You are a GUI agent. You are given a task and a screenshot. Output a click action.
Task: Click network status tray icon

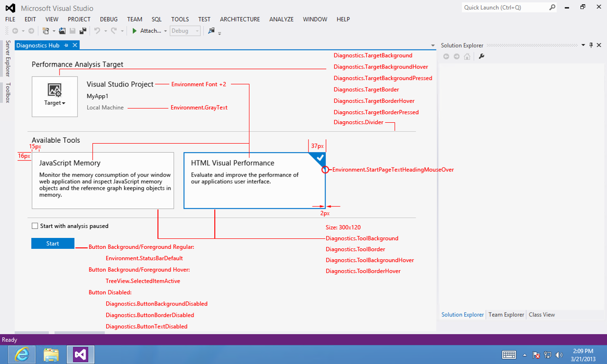[548, 355]
